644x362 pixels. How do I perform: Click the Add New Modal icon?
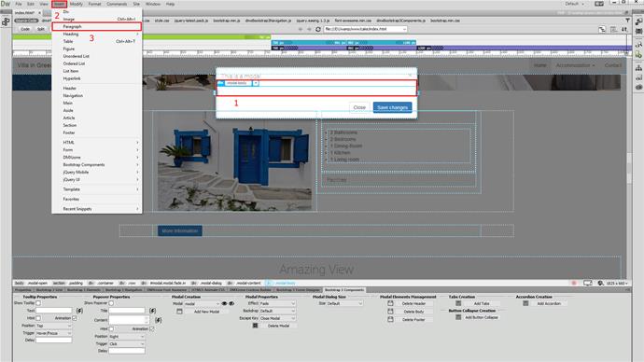pyautogui.click(x=179, y=312)
